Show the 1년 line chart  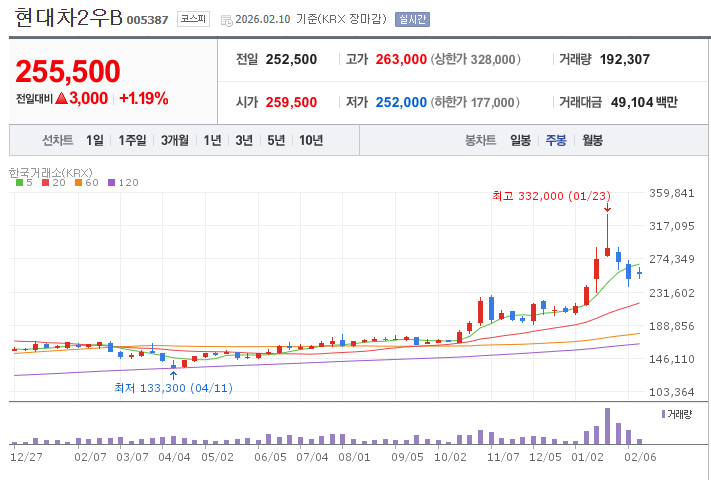pos(212,140)
